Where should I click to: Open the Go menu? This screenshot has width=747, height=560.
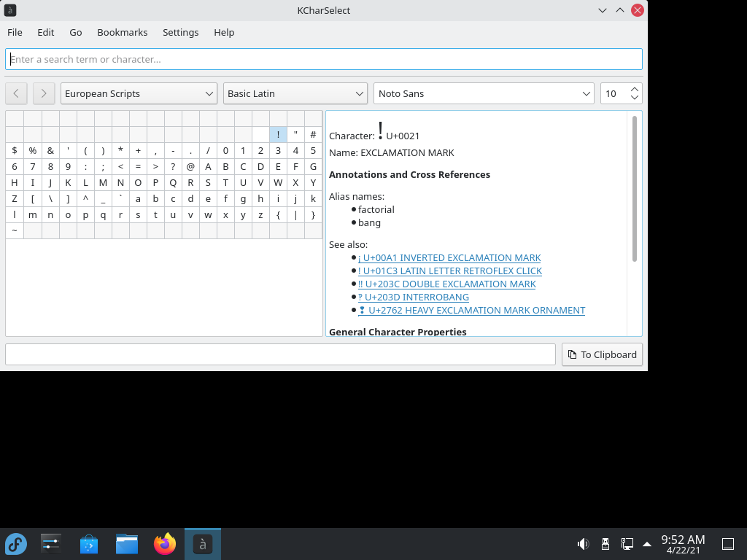(76, 32)
